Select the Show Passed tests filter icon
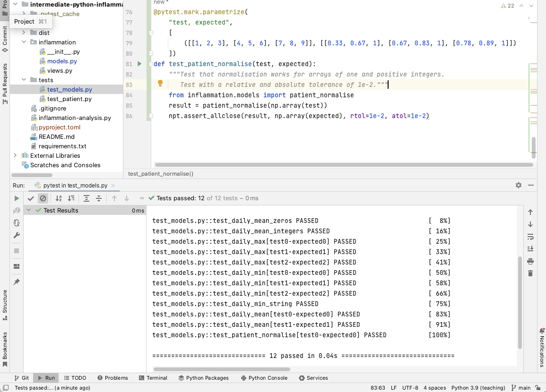This screenshot has height=392, width=546. [x=32, y=198]
